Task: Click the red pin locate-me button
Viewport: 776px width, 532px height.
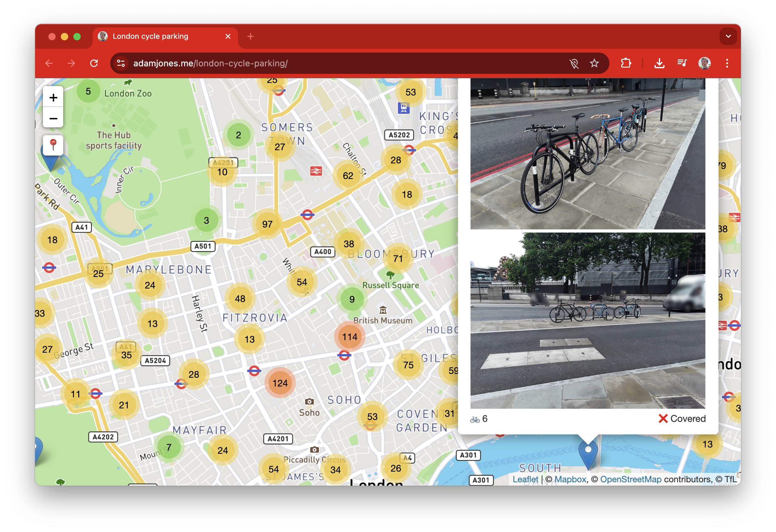Action: [53, 145]
